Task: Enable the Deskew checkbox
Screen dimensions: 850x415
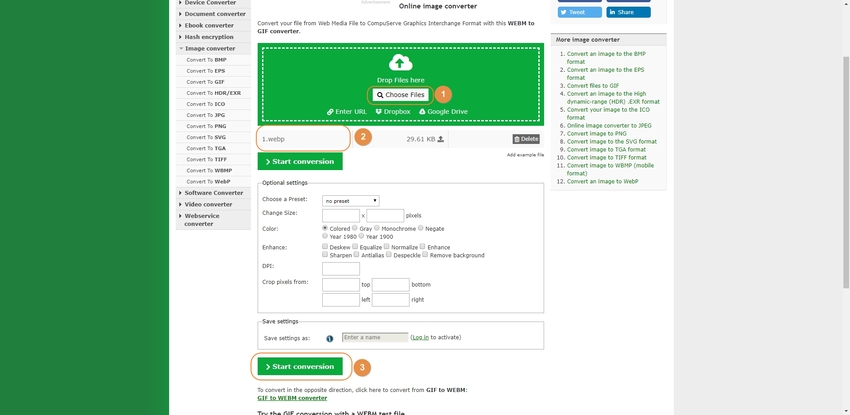Action: click(x=325, y=247)
